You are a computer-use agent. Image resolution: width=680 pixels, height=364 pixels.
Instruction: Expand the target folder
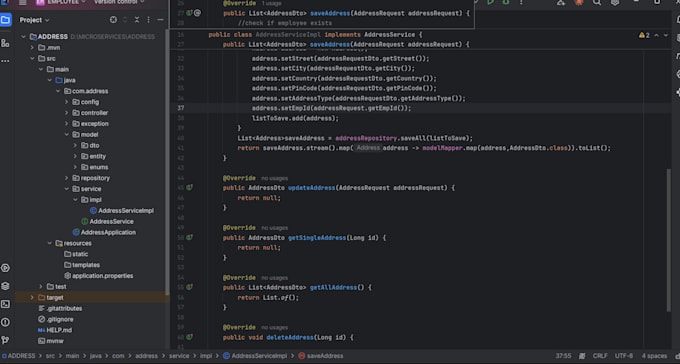(32, 298)
